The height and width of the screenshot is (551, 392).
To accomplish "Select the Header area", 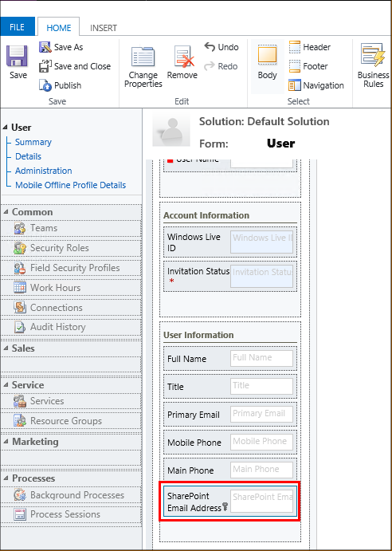I will [x=309, y=47].
